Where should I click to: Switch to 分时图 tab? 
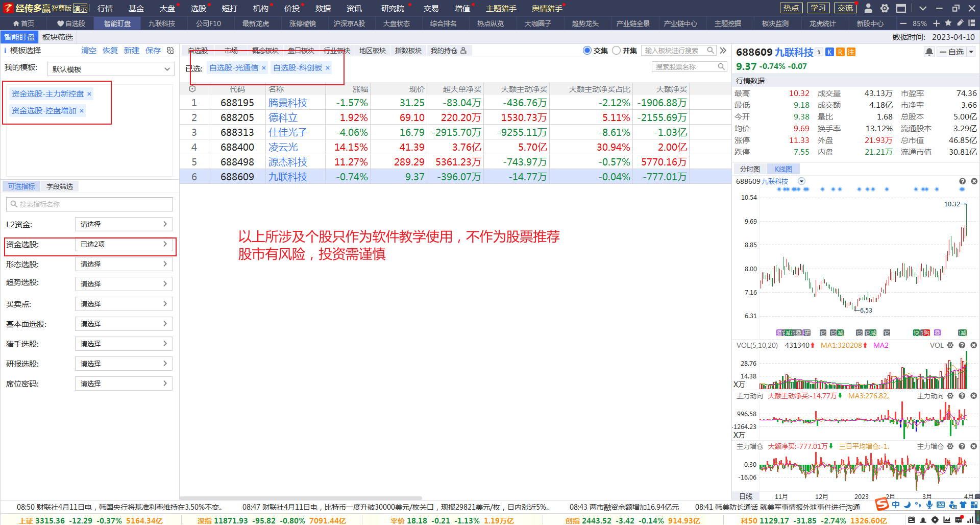pyautogui.click(x=750, y=169)
